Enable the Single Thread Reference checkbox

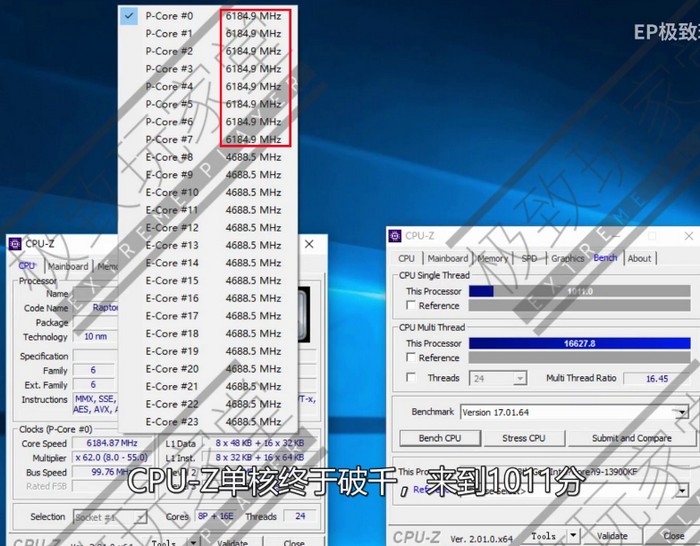coord(411,306)
